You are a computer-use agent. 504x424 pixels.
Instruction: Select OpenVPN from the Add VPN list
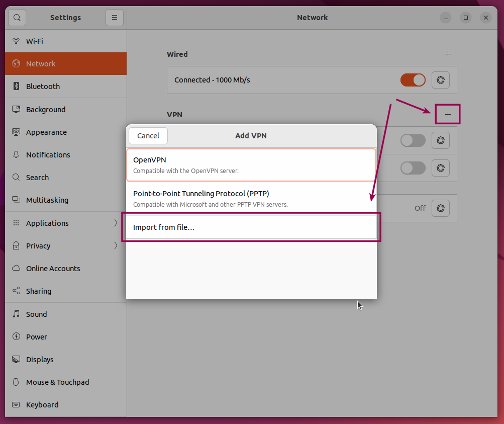(251, 165)
